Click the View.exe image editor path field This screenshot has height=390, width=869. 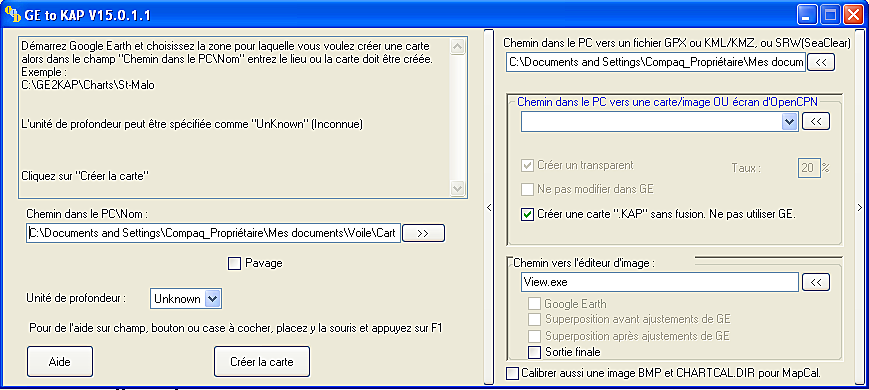[660, 282]
